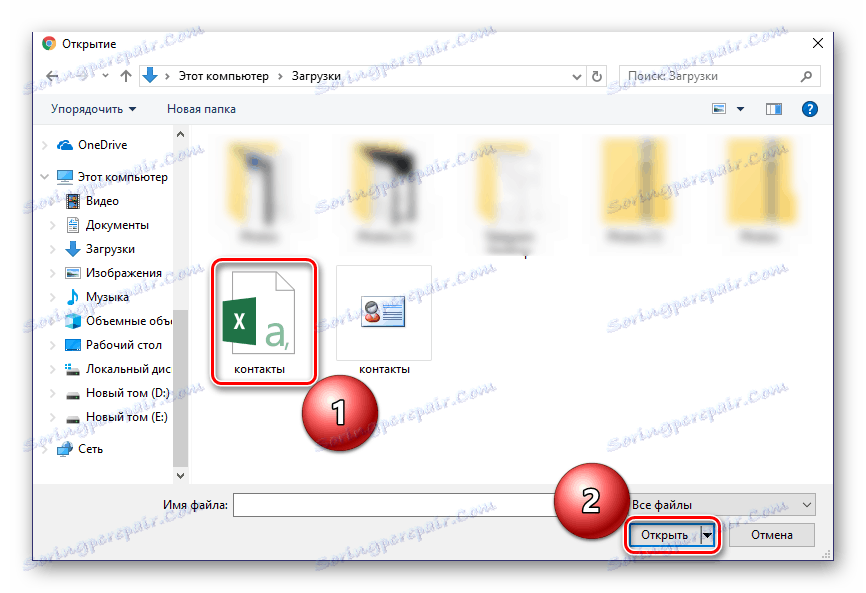Select 'Сеть' in navigation tree
Image resolution: width=866 pixels, height=593 pixels.
click(90, 449)
